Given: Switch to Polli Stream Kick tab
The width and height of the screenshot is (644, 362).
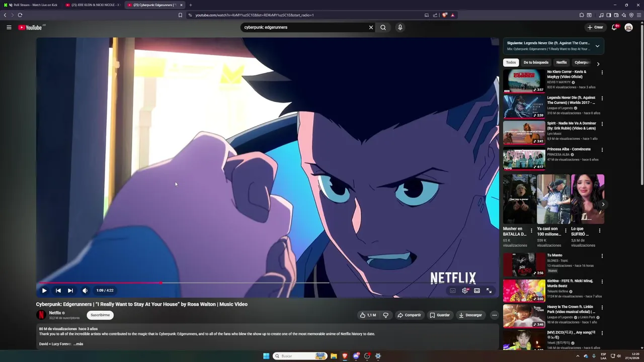Looking at the screenshot, I should [x=31, y=5].
